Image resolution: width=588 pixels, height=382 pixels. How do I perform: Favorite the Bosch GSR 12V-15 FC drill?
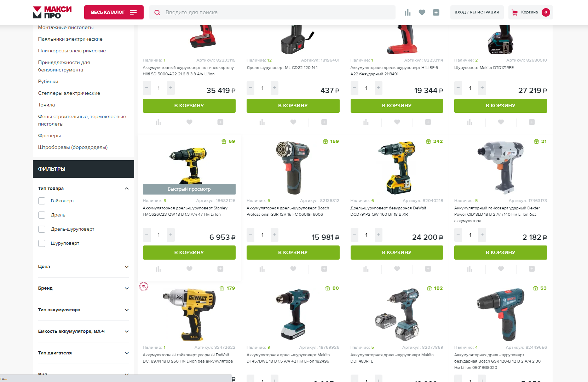(293, 269)
